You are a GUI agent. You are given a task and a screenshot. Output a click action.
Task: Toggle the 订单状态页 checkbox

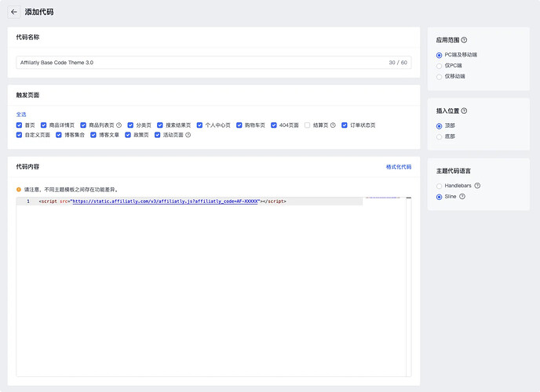tap(345, 125)
